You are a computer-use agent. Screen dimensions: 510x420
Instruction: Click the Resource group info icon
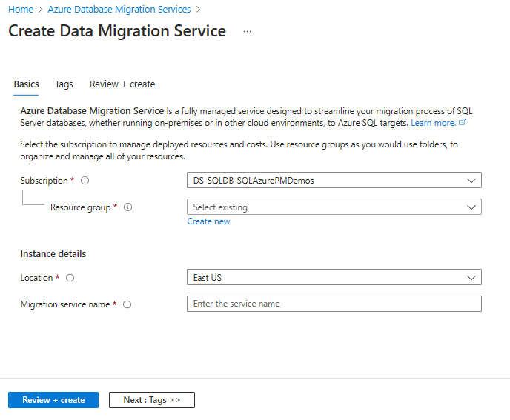coord(128,207)
